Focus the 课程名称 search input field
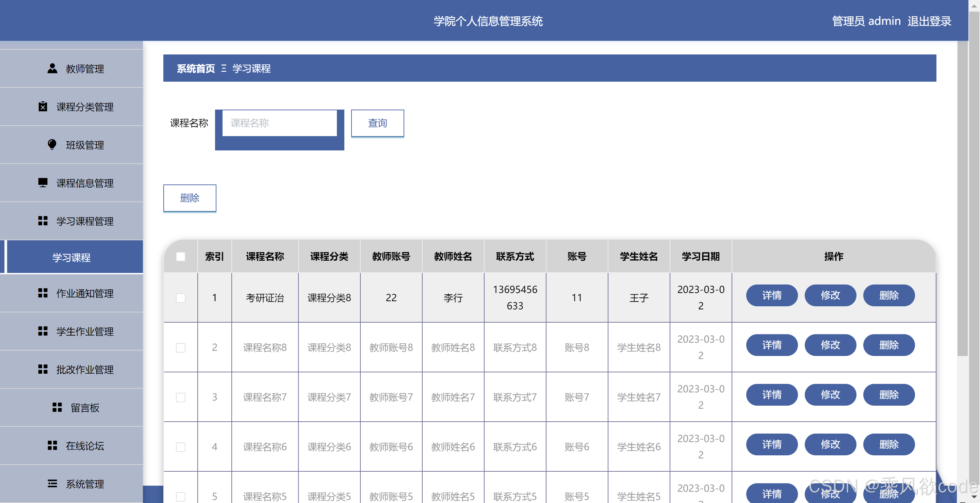Image resolution: width=980 pixels, height=503 pixels. click(279, 123)
